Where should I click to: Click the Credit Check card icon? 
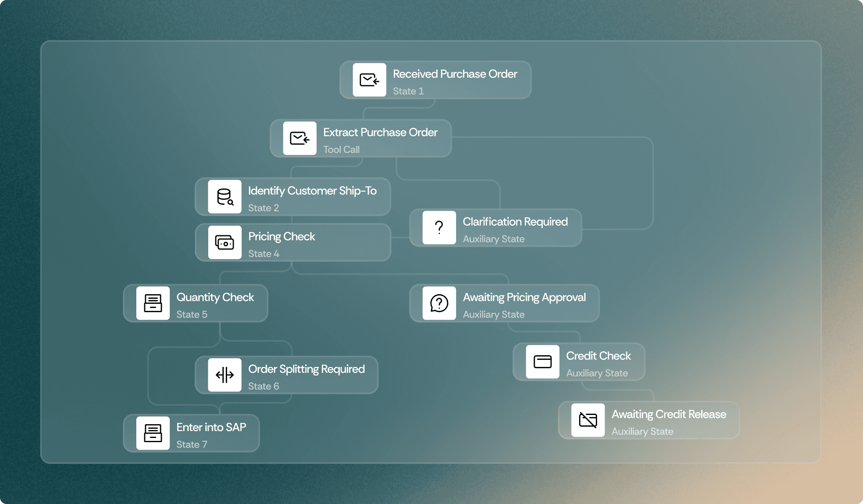point(542,362)
